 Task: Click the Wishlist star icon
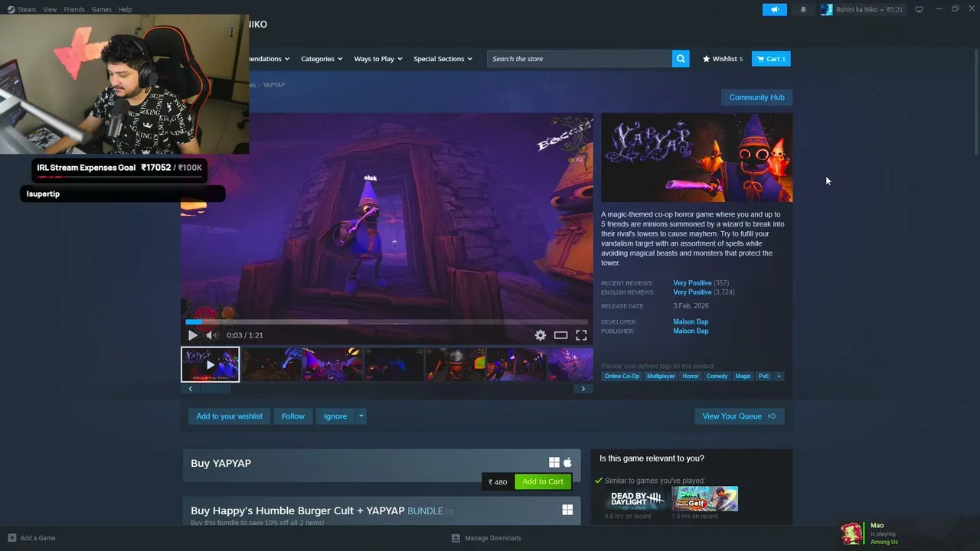pyautogui.click(x=707, y=59)
